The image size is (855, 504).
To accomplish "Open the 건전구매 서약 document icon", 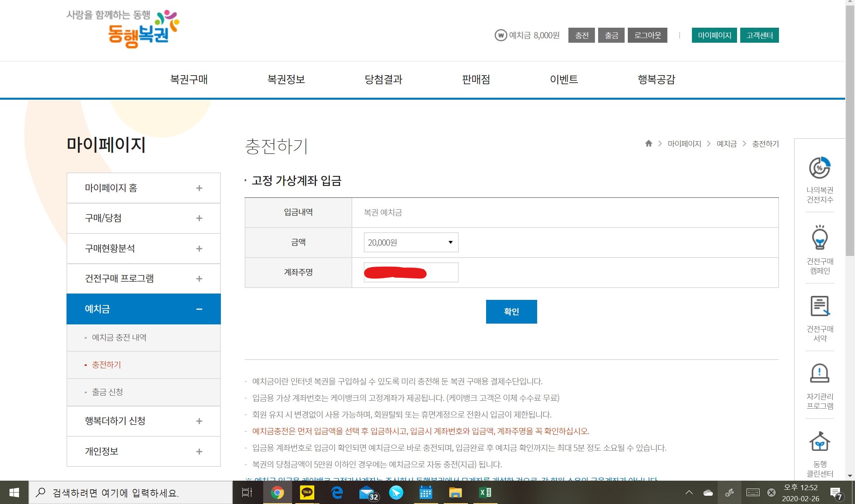I will 819,306.
